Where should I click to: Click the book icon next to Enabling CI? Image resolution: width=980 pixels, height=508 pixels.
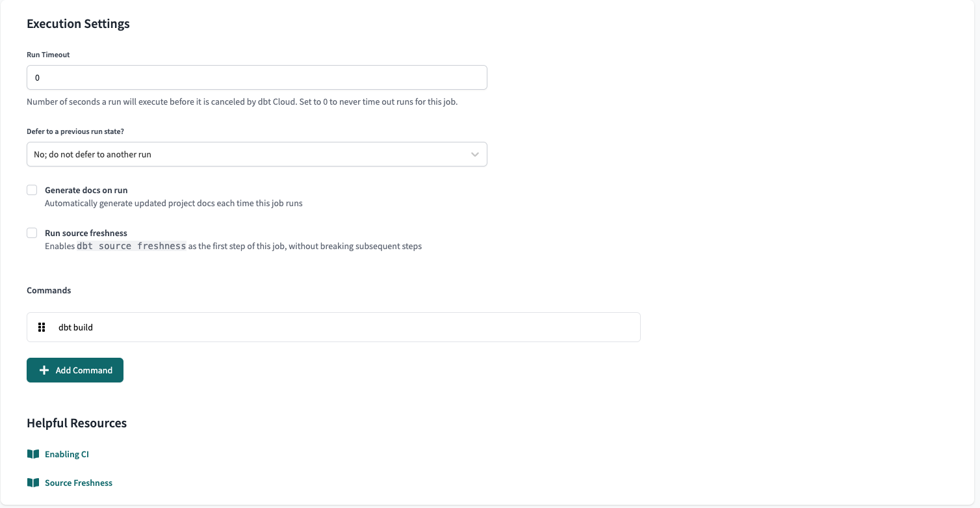pyautogui.click(x=32, y=453)
